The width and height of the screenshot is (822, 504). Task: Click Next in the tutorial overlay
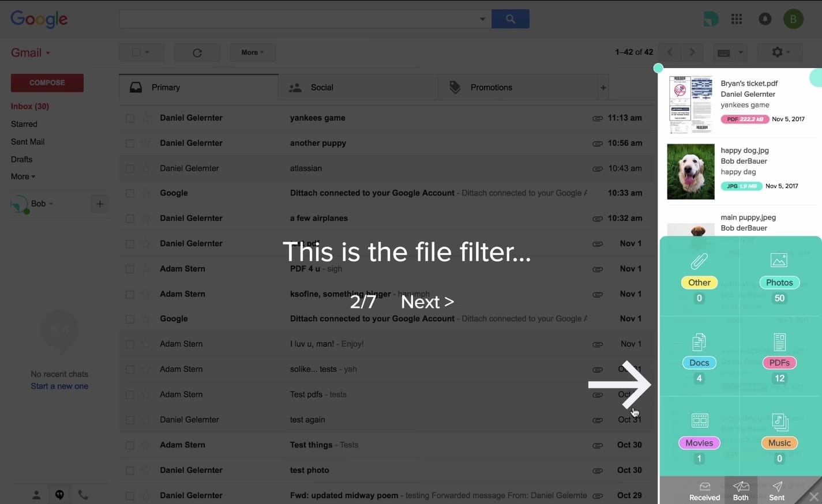point(427,302)
